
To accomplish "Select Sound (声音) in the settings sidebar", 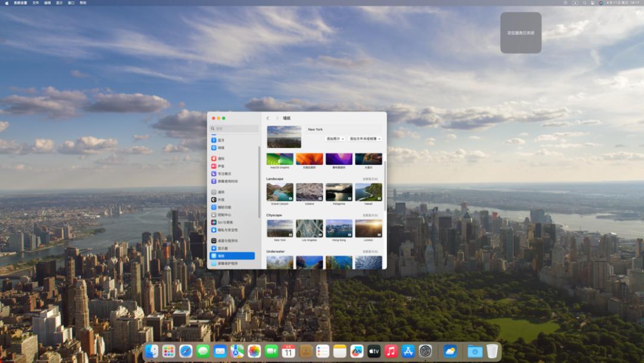I will click(x=221, y=166).
